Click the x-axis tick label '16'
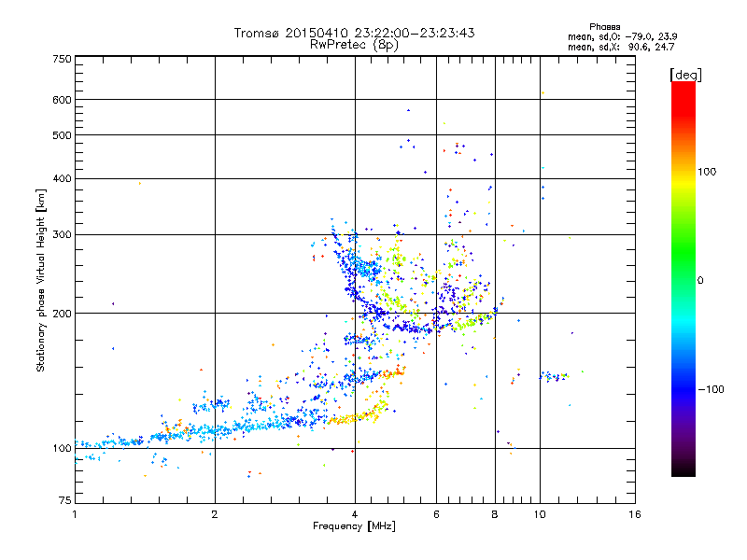Image resolution: width=747 pixels, height=560 pixels. [x=635, y=514]
